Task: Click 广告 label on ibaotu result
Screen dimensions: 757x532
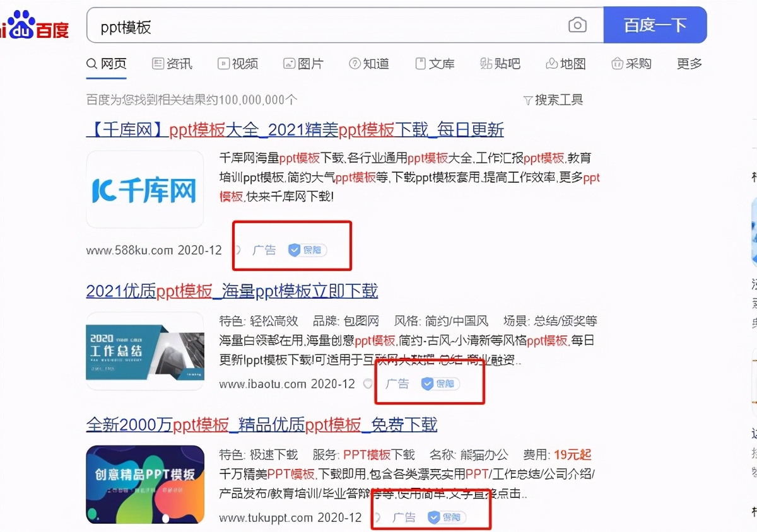Action: (397, 384)
